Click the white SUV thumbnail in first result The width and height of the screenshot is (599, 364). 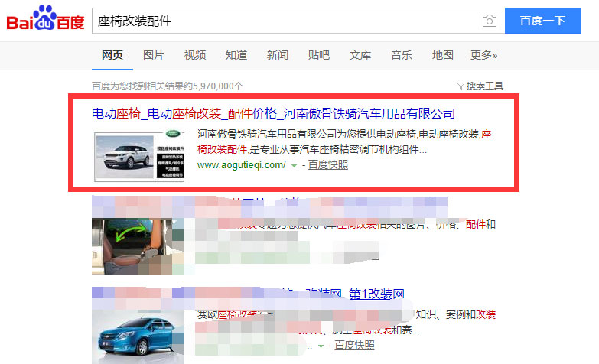pyautogui.click(x=138, y=156)
